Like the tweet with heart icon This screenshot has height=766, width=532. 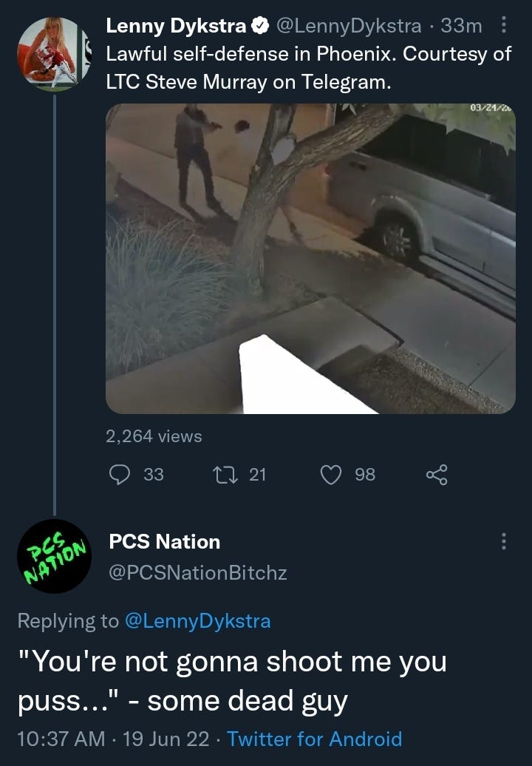(x=331, y=475)
